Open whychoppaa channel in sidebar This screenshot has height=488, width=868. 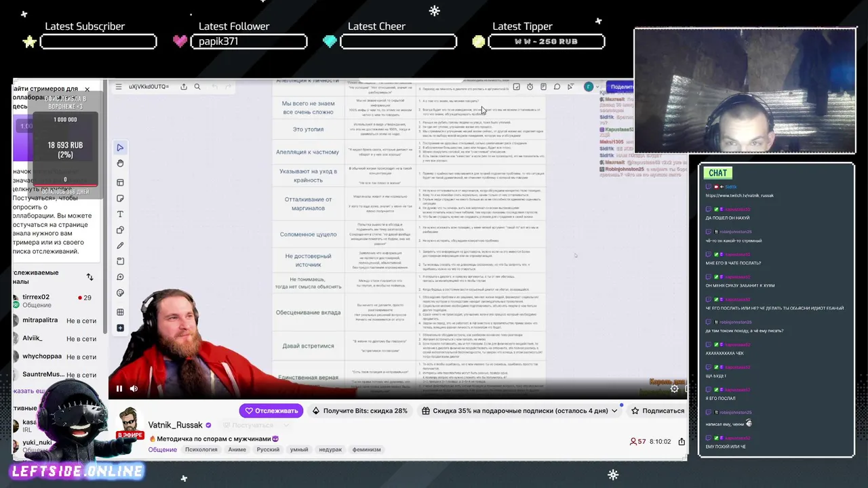tap(58, 357)
